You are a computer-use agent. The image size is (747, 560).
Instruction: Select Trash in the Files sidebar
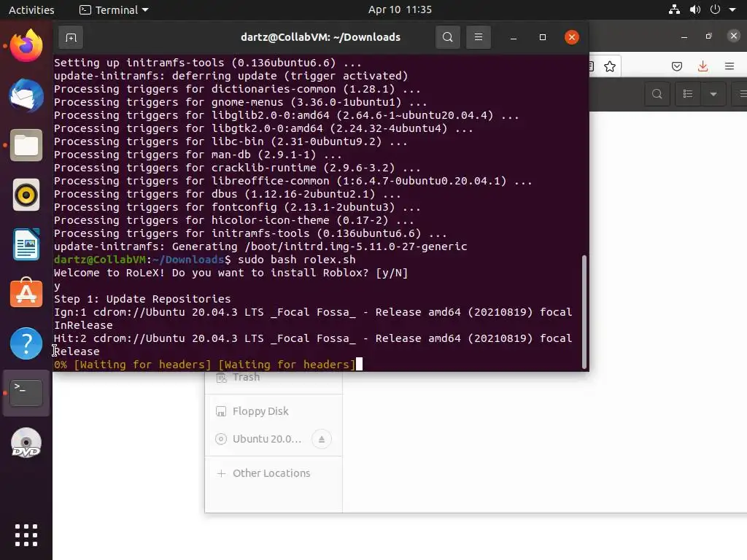pos(274,378)
